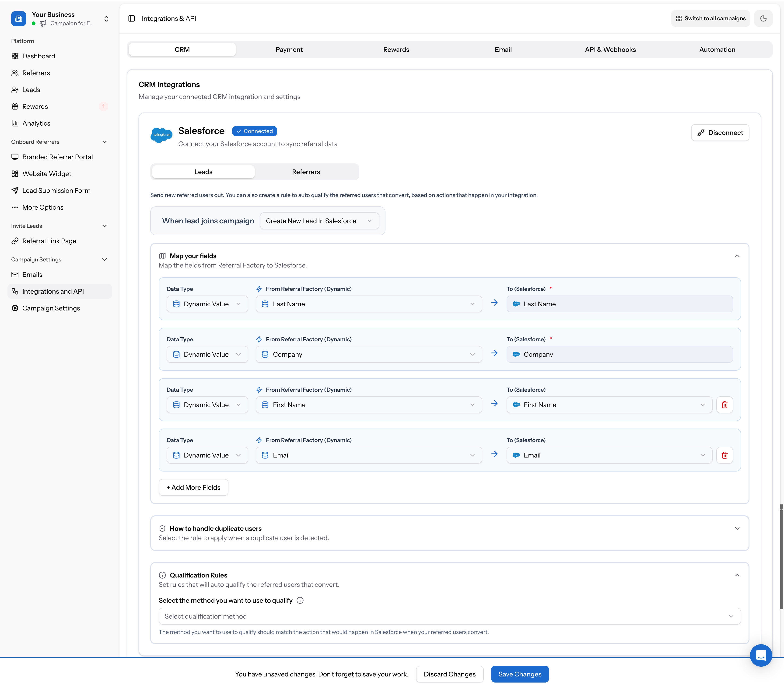Delete the First Name field mapping

click(x=725, y=405)
